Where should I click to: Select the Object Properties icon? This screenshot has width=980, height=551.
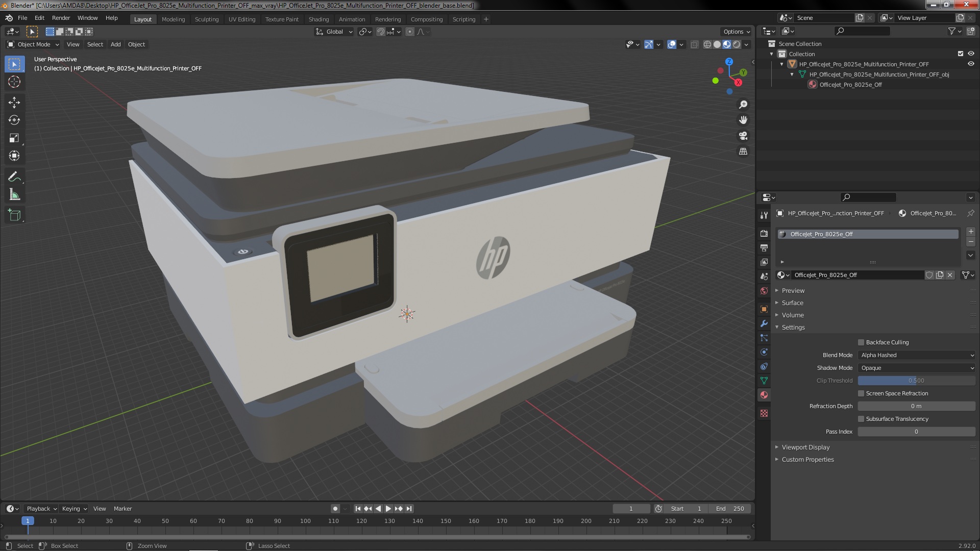(x=764, y=309)
